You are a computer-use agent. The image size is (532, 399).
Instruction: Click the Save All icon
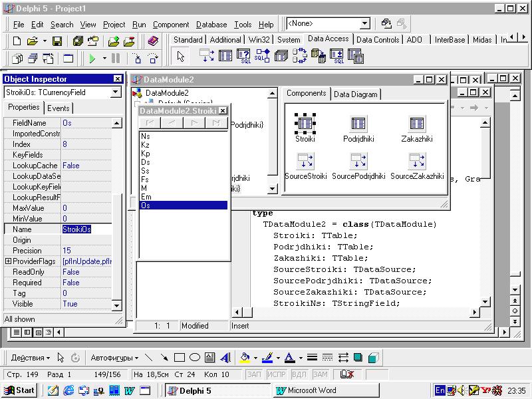[x=78, y=41]
